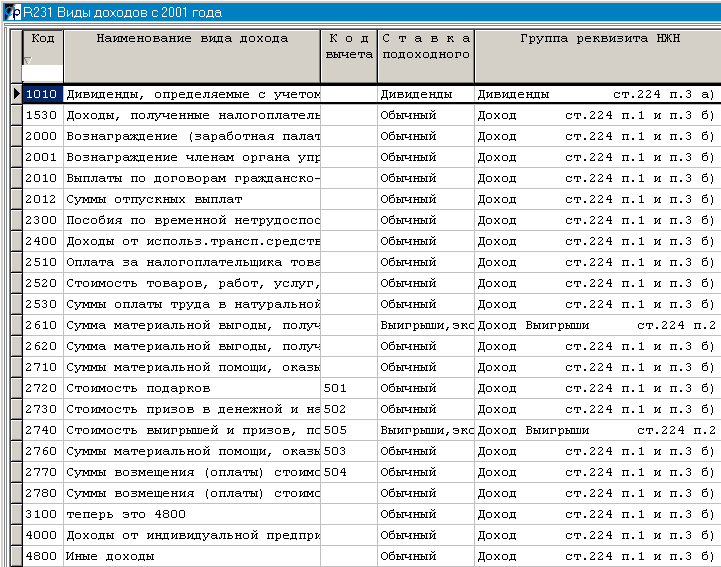This screenshot has width=721, height=567.
Task: Select code cell 1010
Action: (42, 94)
